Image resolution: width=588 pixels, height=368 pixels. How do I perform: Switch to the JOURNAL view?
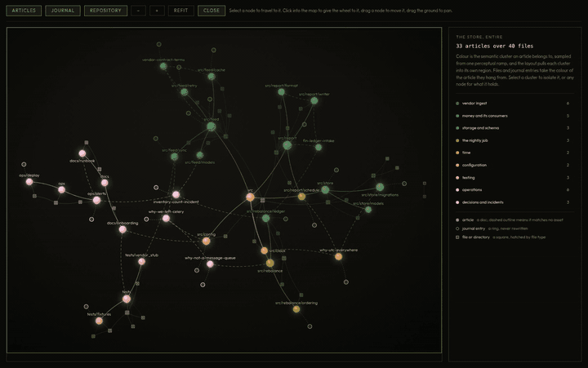[63, 11]
